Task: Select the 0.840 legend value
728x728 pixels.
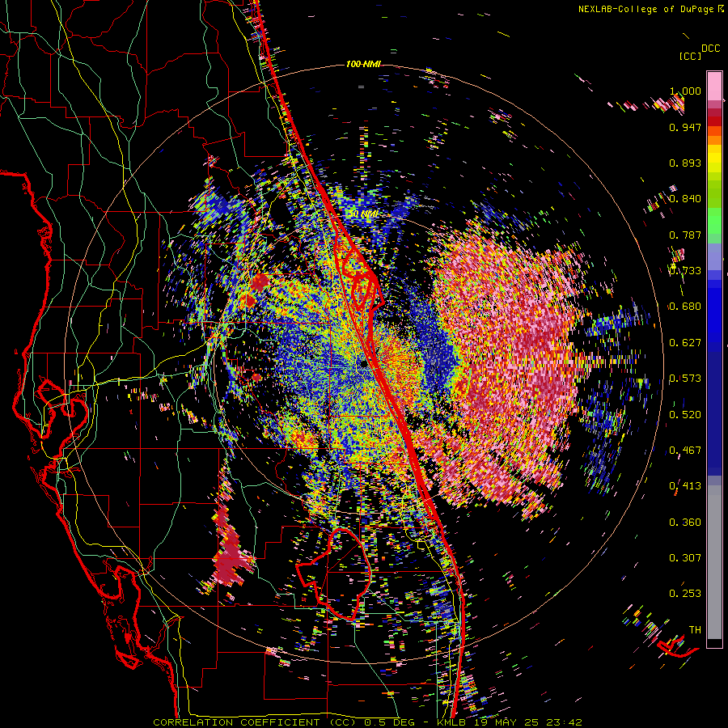Action: [685, 199]
